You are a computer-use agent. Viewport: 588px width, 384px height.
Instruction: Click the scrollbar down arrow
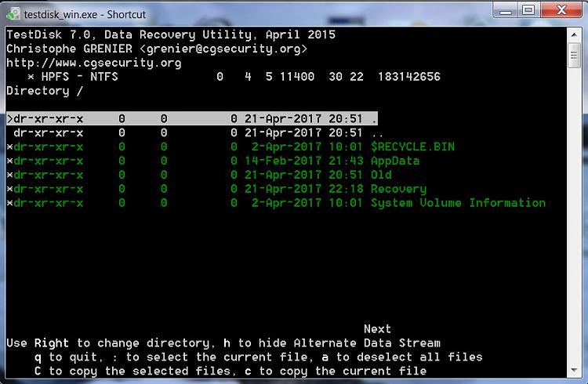click(574, 371)
